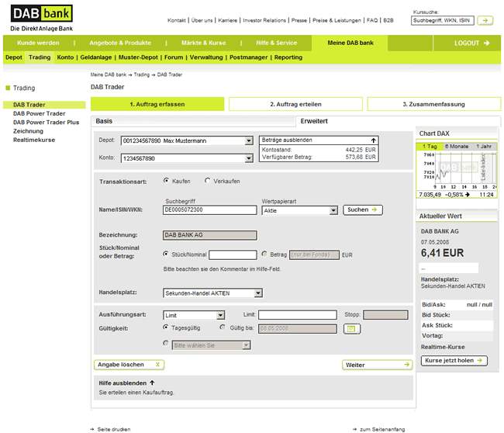The height and width of the screenshot is (433, 504).
Task: Open the Muster-Depot submenu item
Action: pyautogui.click(x=138, y=57)
